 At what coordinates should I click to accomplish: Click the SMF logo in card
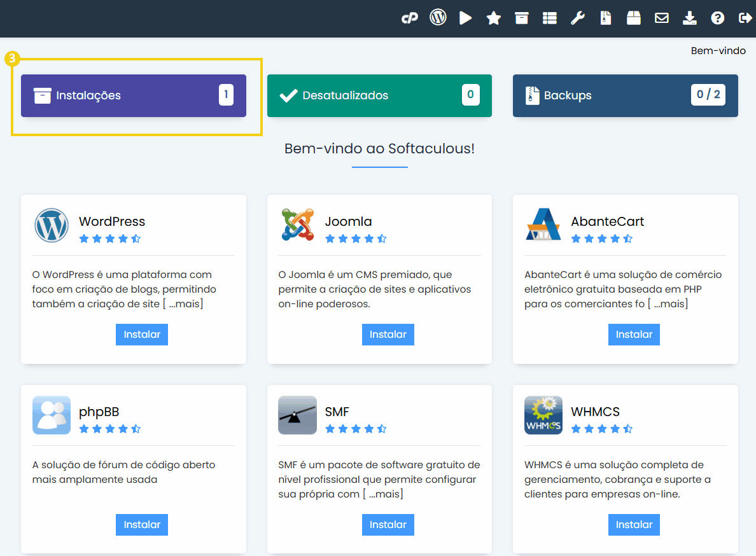coord(297,415)
